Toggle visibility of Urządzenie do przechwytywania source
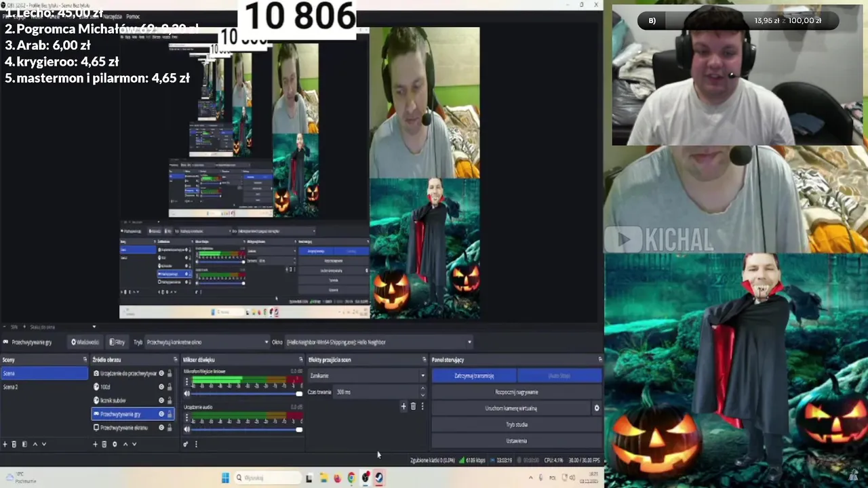The image size is (868, 488). tap(161, 373)
